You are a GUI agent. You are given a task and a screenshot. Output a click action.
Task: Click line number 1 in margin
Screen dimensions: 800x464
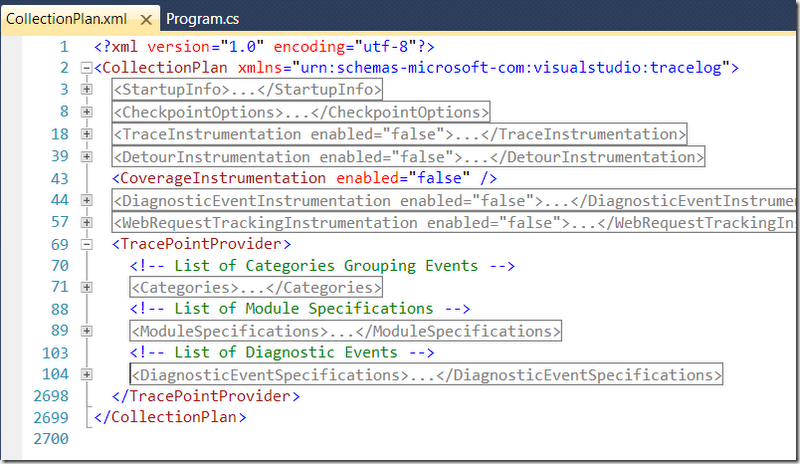click(x=64, y=47)
